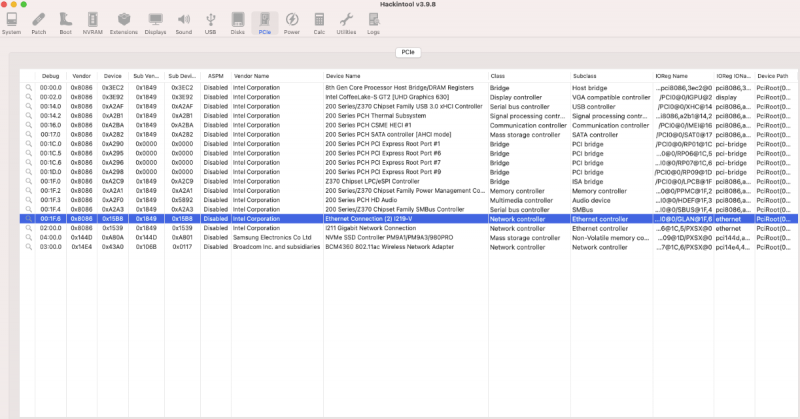Image resolution: width=800 pixels, height=419 pixels.
Task: Select the PCIe toolbar icon
Action: (264, 23)
